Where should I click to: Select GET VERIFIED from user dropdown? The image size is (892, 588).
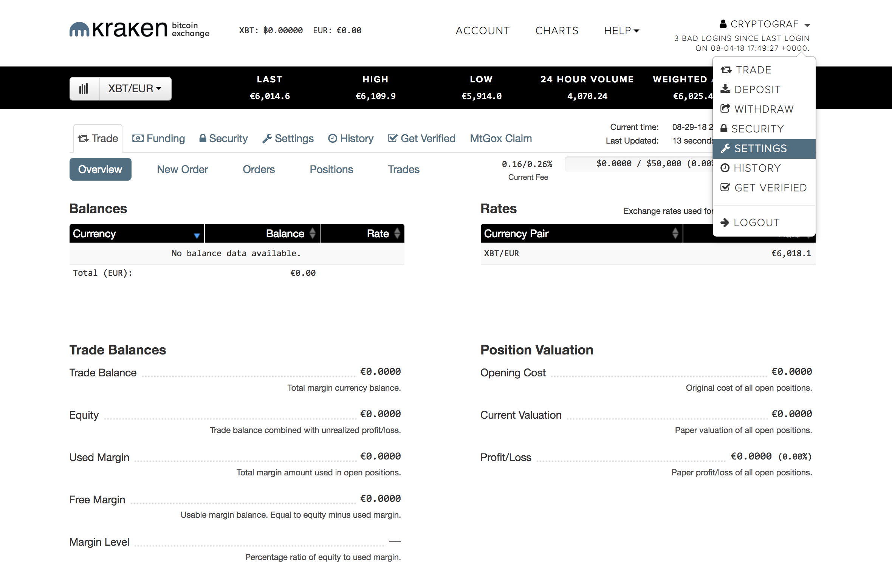(x=764, y=188)
